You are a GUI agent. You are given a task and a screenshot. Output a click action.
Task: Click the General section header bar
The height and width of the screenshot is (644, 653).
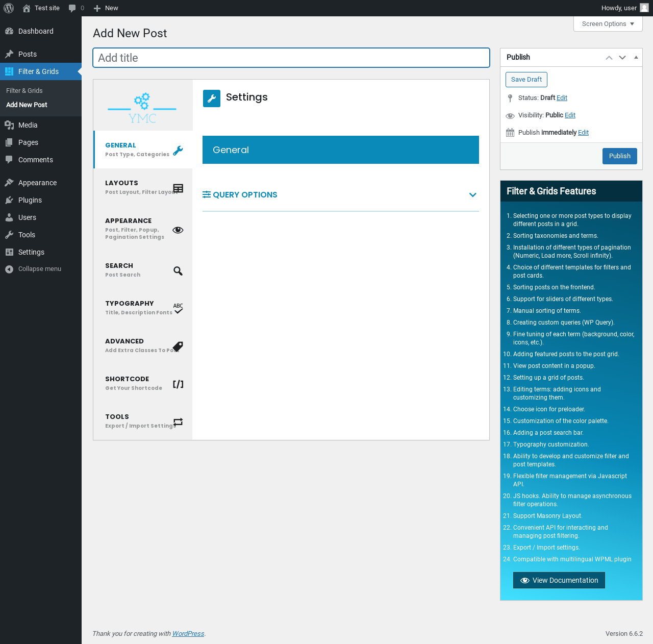coord(341,150)
